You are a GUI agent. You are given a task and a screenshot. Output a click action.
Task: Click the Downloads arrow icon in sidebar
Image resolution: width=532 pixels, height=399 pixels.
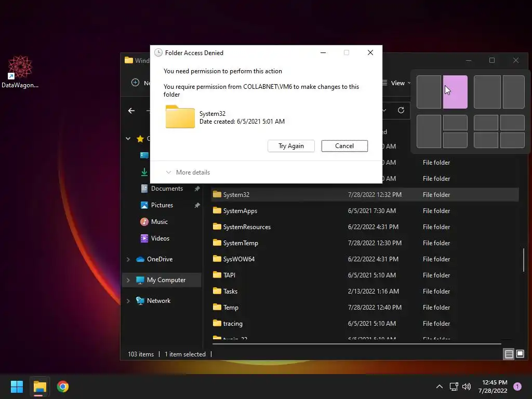tap(144, 172)
